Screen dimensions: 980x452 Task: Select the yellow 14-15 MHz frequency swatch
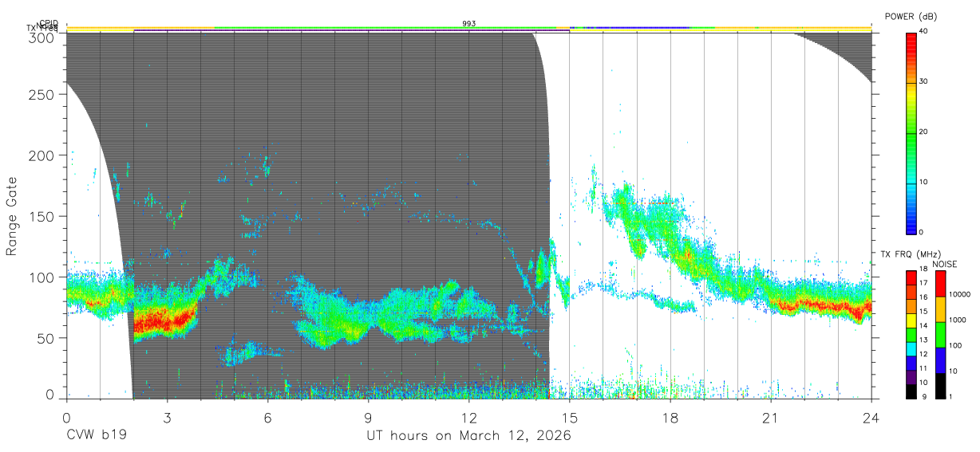pos(911,320)
